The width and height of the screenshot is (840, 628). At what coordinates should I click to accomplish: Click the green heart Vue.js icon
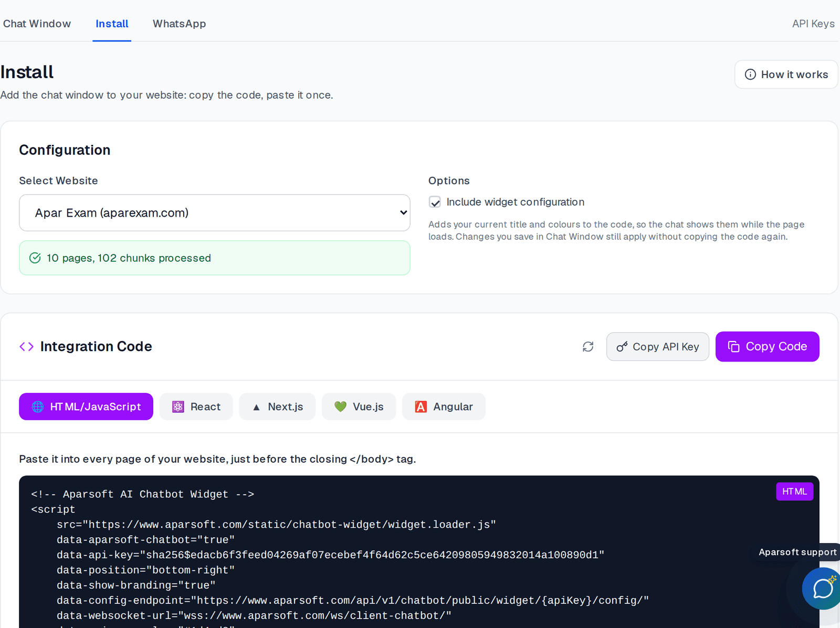pyautogui.click(x=340, y=407)
